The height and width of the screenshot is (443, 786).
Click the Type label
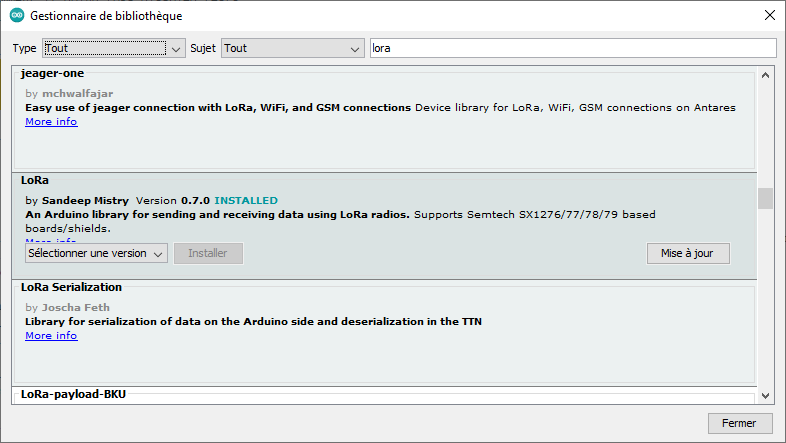click(24, 48)
